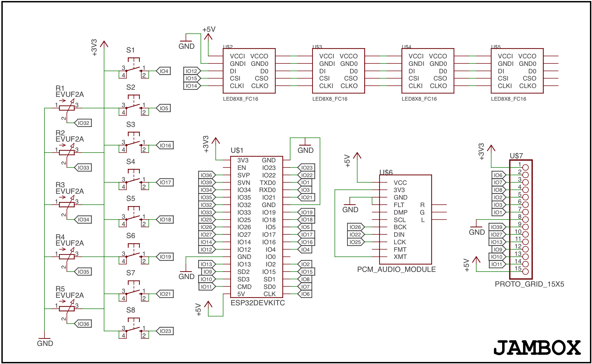This screenshot has height=364, width=592.
Task: Select the CMD pin name on the ESP32
Action: 244,287
